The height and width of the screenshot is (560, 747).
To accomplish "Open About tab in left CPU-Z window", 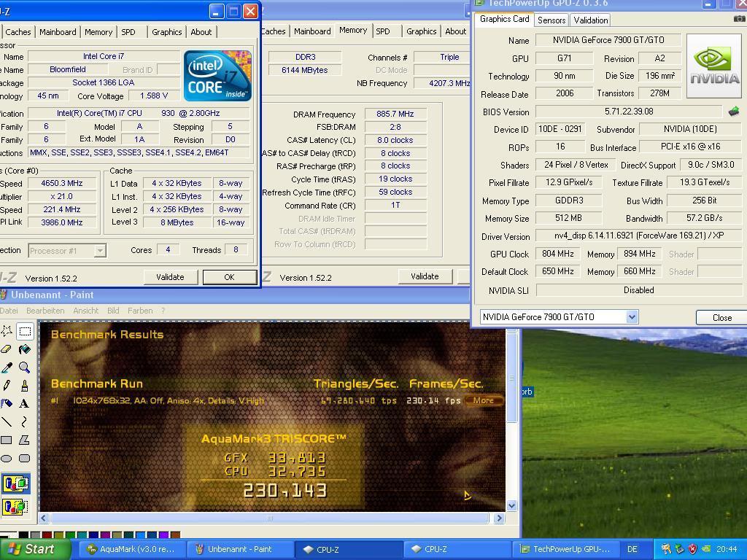I will pyautogui.click(x=201, y=32).
